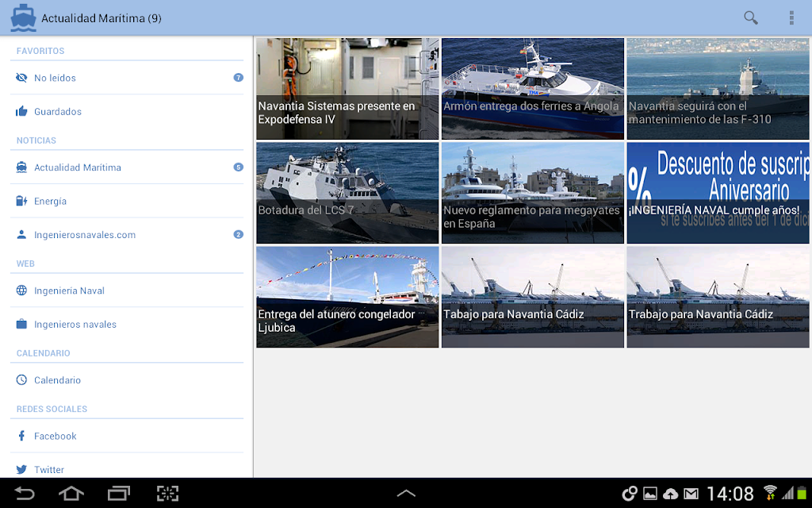Open article Tabajo para Navantia Cádiz
Screen dimensions: 812x508
click(533, 297)
